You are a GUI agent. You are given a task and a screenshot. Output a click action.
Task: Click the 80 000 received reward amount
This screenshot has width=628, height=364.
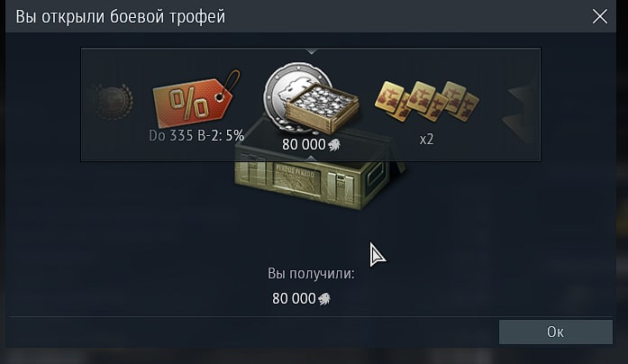(x=294, y=299)
